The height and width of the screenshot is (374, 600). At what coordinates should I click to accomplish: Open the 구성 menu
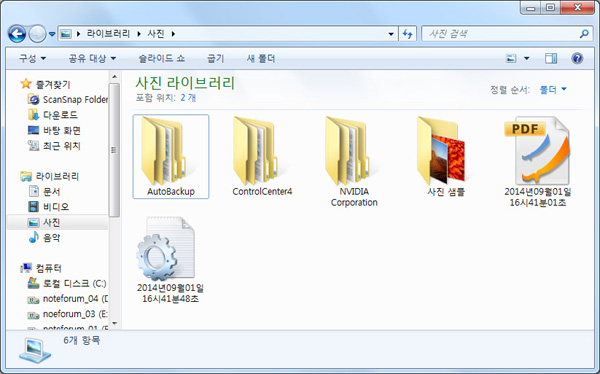33,59
